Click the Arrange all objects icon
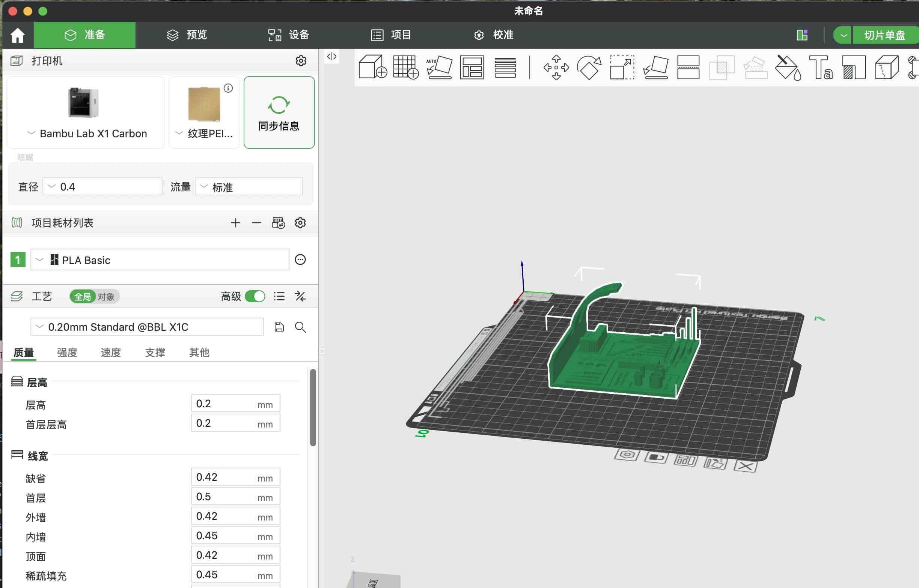 [472, 67]
